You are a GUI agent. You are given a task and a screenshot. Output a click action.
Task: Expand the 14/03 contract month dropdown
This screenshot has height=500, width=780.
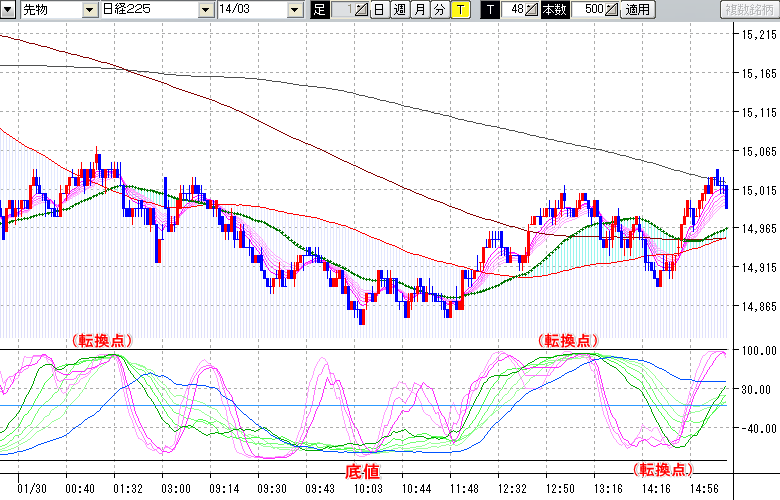click(294, 10)
